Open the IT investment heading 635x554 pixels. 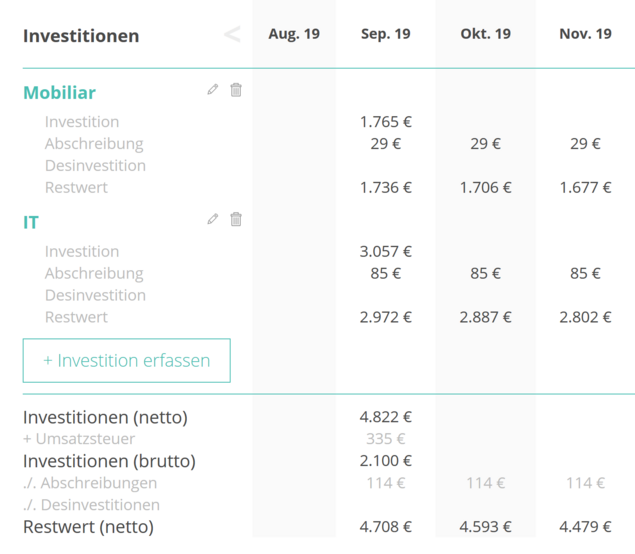(x=31, y=222)
